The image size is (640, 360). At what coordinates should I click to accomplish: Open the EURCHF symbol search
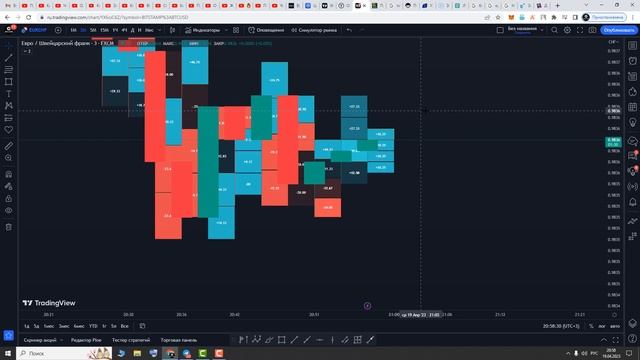[34, 30]
